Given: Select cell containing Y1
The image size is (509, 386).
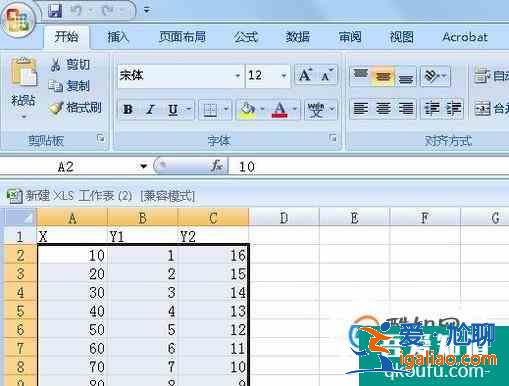Looking at the screenshot, I should pos(143,236).
